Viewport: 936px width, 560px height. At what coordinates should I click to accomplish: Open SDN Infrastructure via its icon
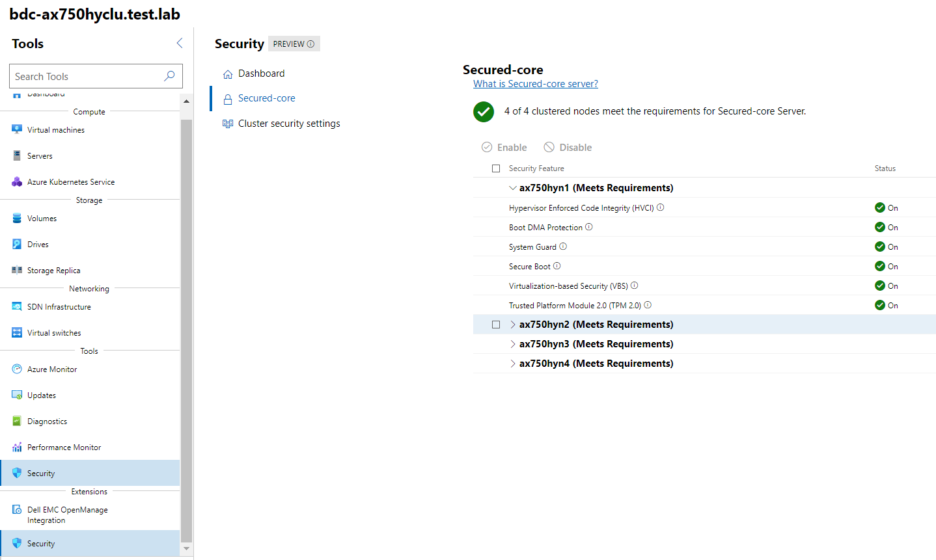(x=17, y=306)
